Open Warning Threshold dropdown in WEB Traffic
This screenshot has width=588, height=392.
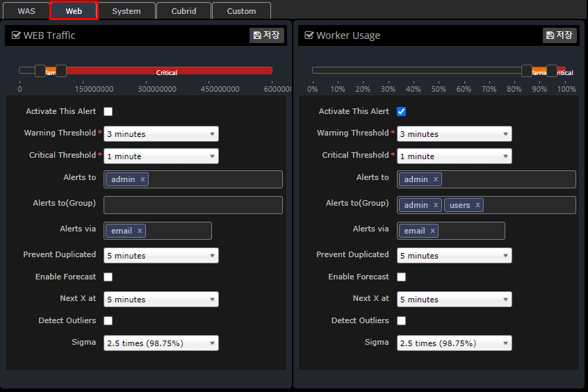pos(161,134)
